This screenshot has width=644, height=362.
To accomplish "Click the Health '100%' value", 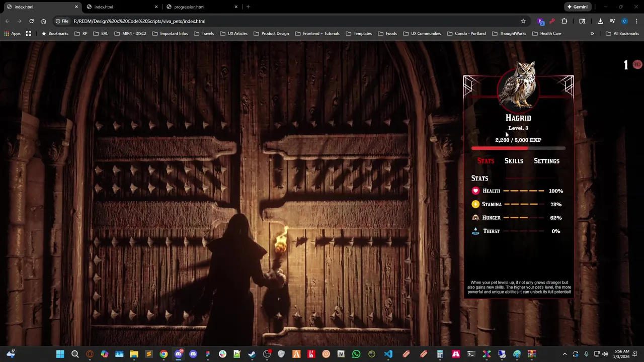I will click(x=555, y=191).
